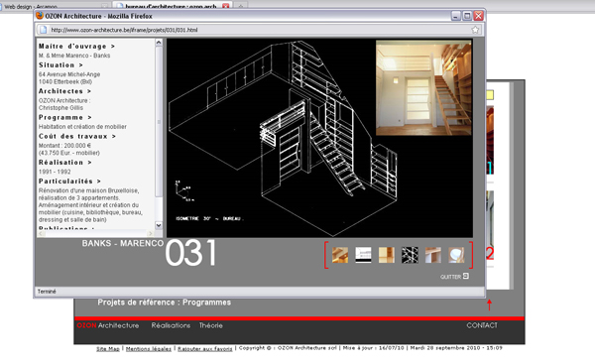Click the horizontal scrollbar right arrow

pyautogui.click(x=151, y=233)
